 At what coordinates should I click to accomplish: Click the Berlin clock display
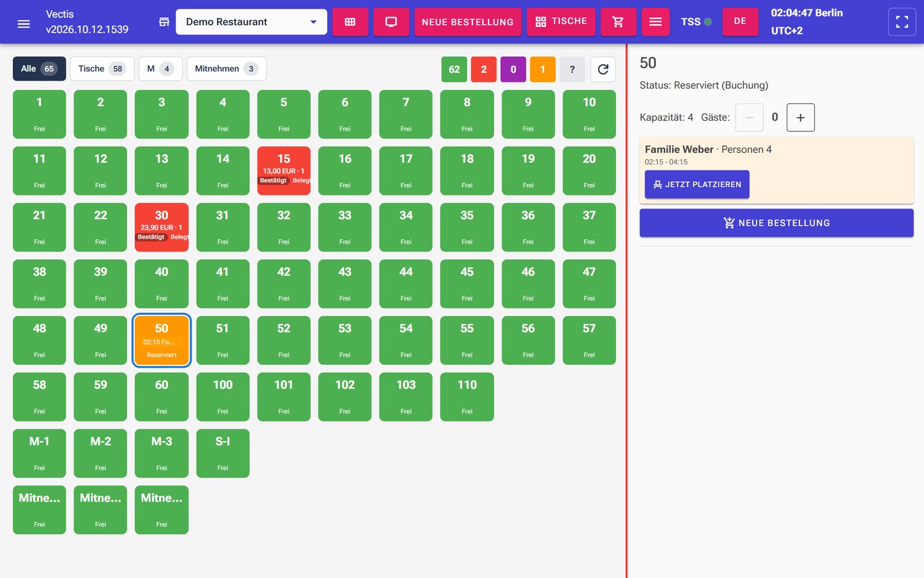pos(807,22)
